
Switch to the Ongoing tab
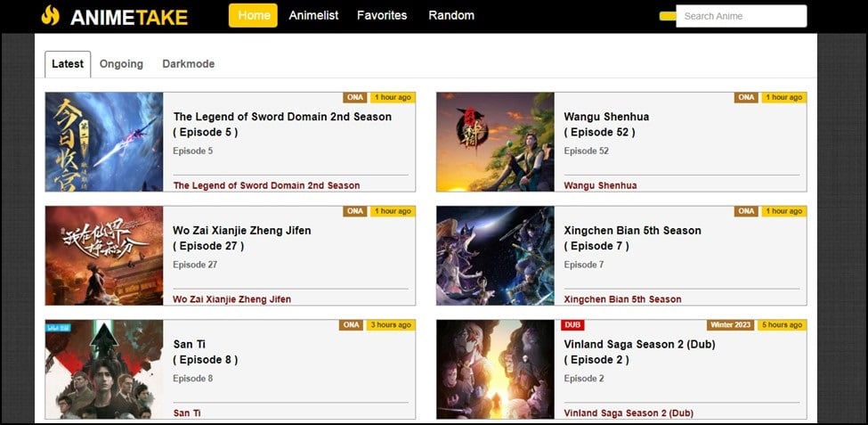(x=121, y=64)
